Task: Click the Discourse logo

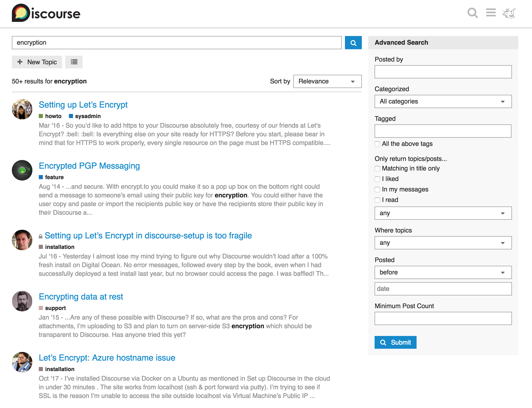Action: pyautogui.click(x=46, y=13)
